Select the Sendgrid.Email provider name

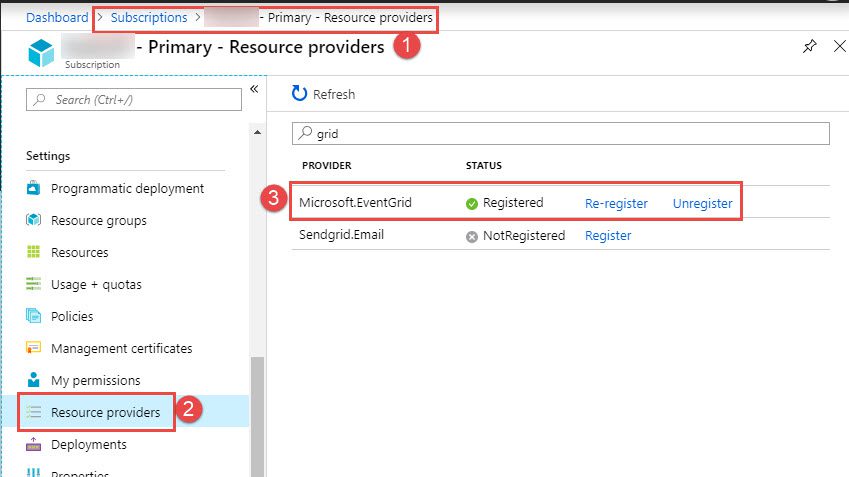pos(341,234)
